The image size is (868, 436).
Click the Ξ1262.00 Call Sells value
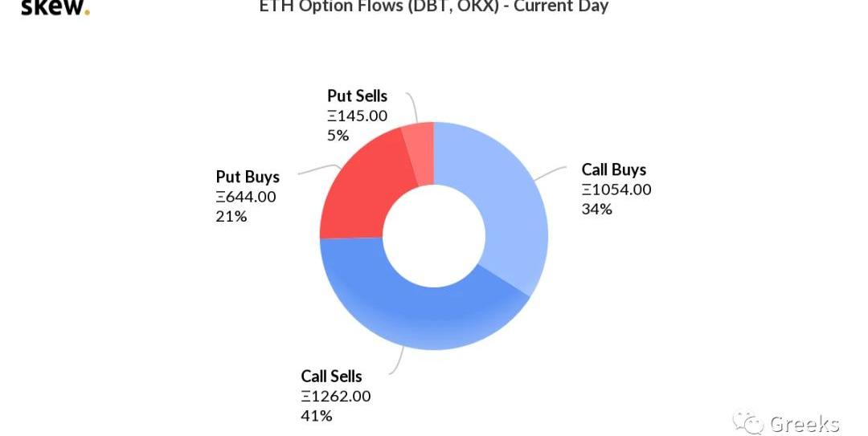(x=336, y=396)
